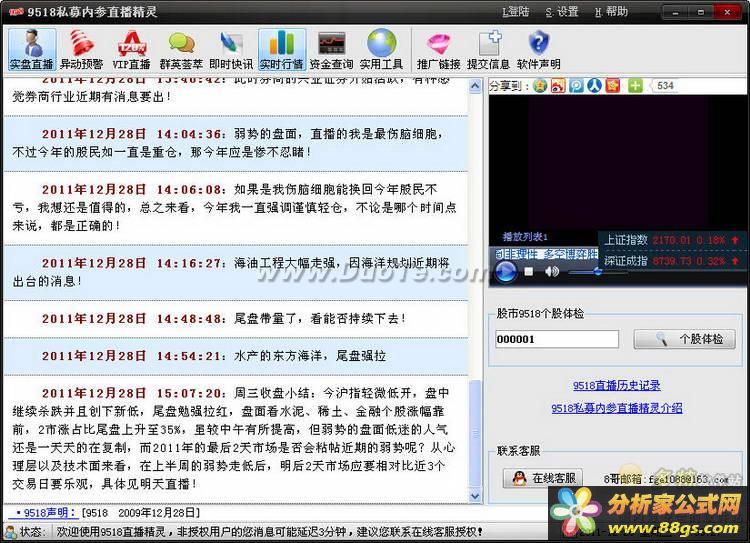
Task: Play the video in the media player
Action: tap(505, 271)
